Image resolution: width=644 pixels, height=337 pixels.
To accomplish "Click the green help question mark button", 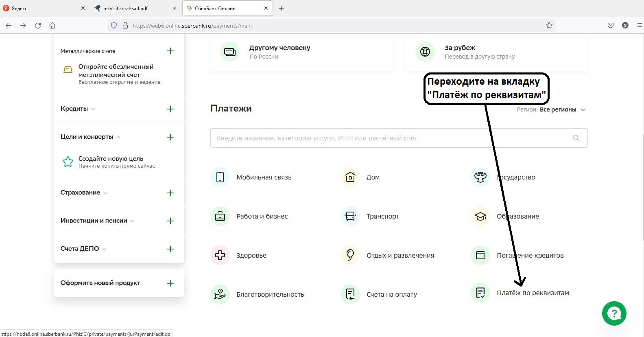I will click(614, 313).
